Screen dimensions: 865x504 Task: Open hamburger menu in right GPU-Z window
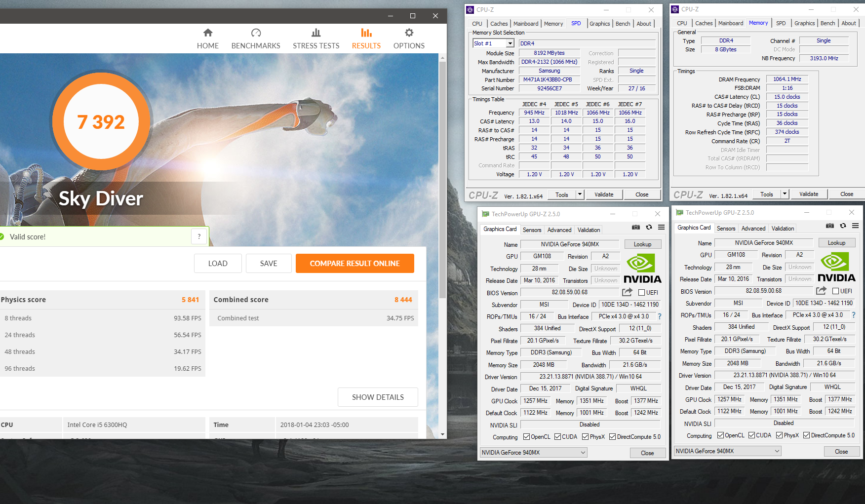tap(855, 226)
